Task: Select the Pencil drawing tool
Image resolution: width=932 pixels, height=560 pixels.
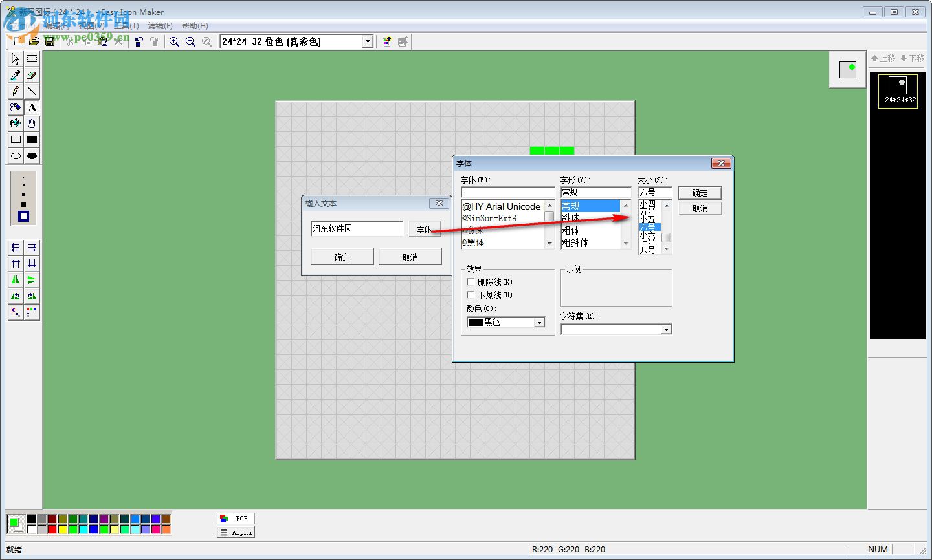Action: (x=15, y=91)
